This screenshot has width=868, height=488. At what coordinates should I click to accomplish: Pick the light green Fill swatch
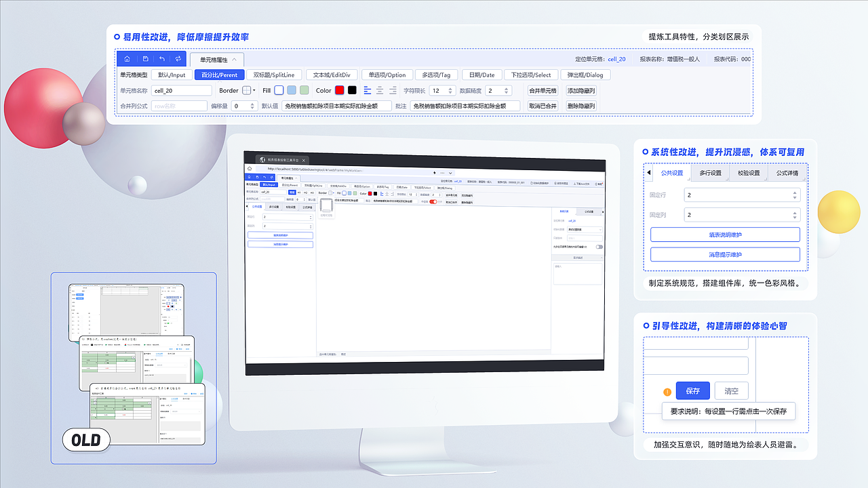[x=304, y=90]
